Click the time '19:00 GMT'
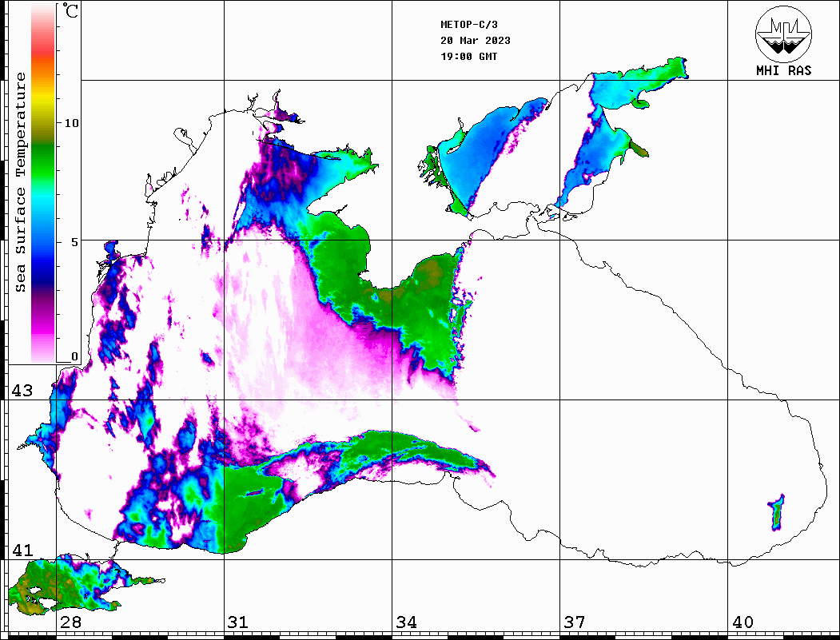The width and height of the screenshot is (840, 640). click(468, 57)
